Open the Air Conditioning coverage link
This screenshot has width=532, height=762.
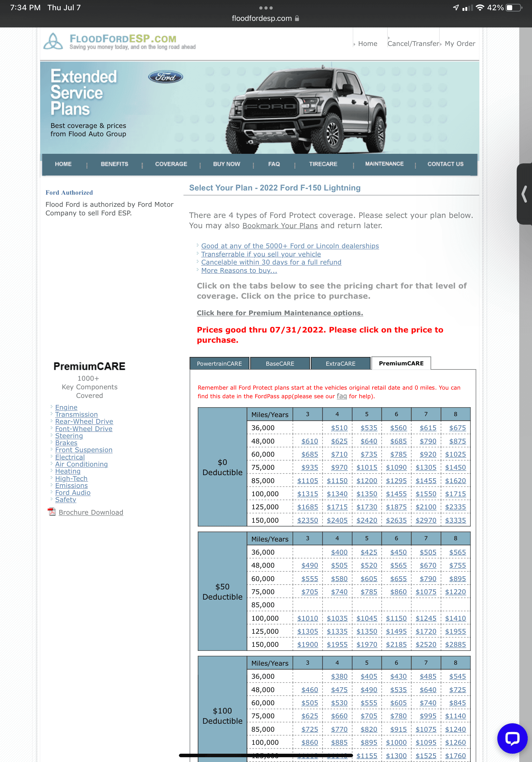click(81, 464)
